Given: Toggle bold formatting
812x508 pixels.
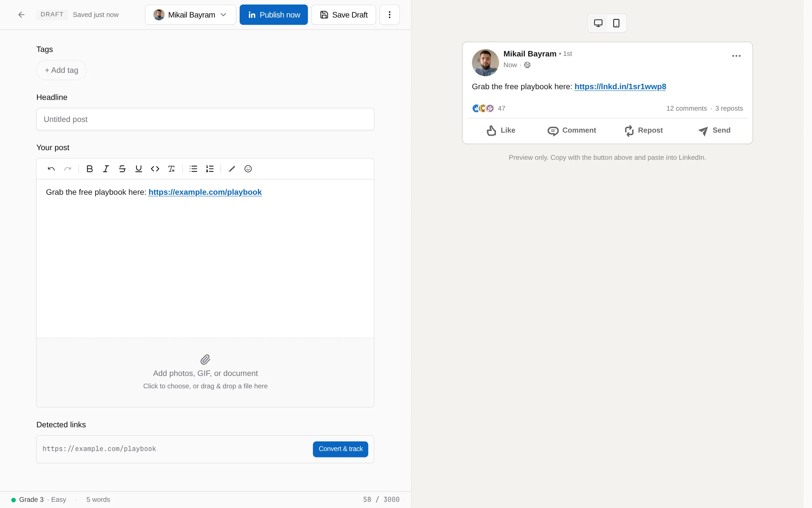Looking at the screenshot, I should tap(90, 169).
